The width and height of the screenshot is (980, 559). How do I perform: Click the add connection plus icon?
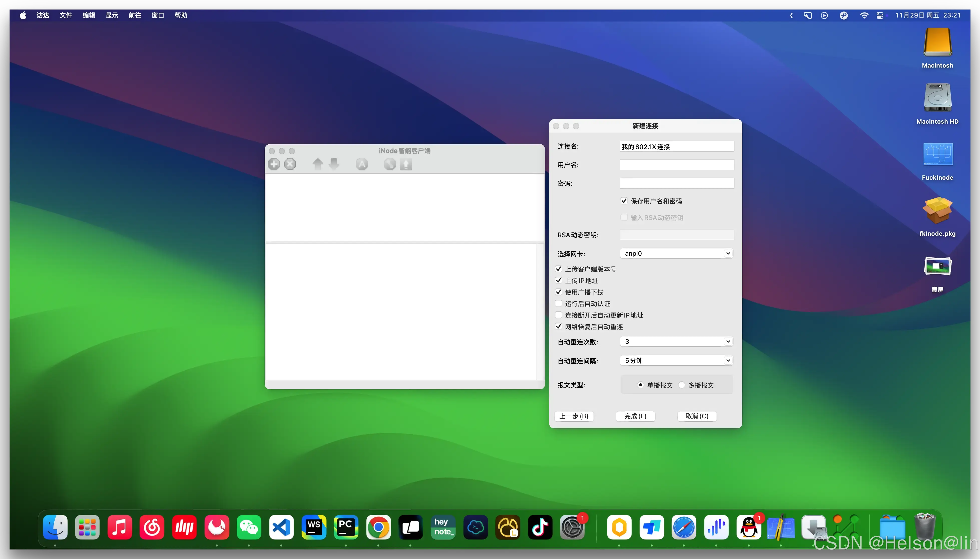274,164
